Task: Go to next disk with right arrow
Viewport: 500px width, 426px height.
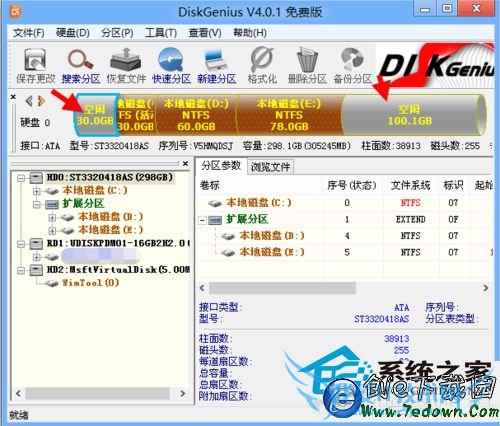Action: tap(41, 101)
